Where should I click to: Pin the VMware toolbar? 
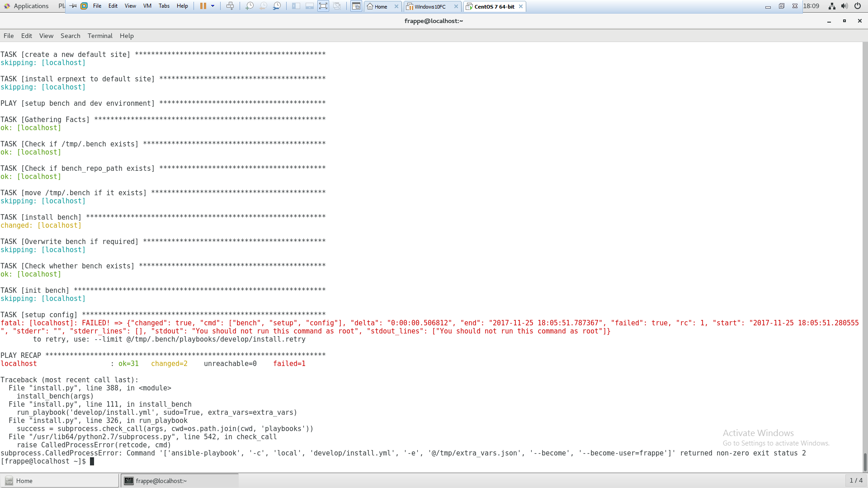tap(73, 6)
